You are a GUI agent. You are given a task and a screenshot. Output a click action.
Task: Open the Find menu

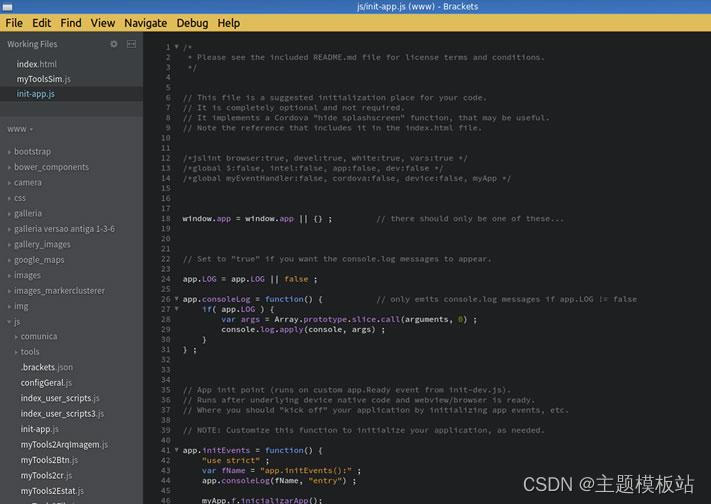click(x=71, y=23)
